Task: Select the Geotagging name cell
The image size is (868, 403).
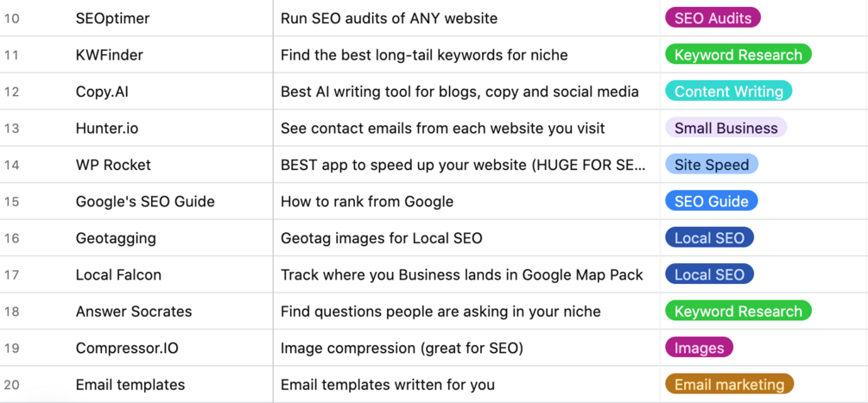Action: pyautogui.click(x=116, y=238)
